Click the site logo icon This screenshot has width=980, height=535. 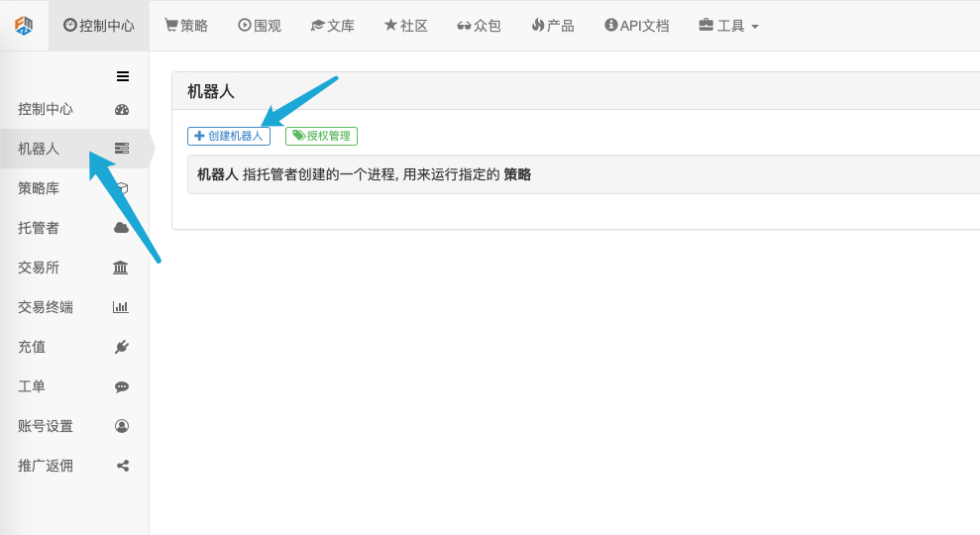point(24,26)
